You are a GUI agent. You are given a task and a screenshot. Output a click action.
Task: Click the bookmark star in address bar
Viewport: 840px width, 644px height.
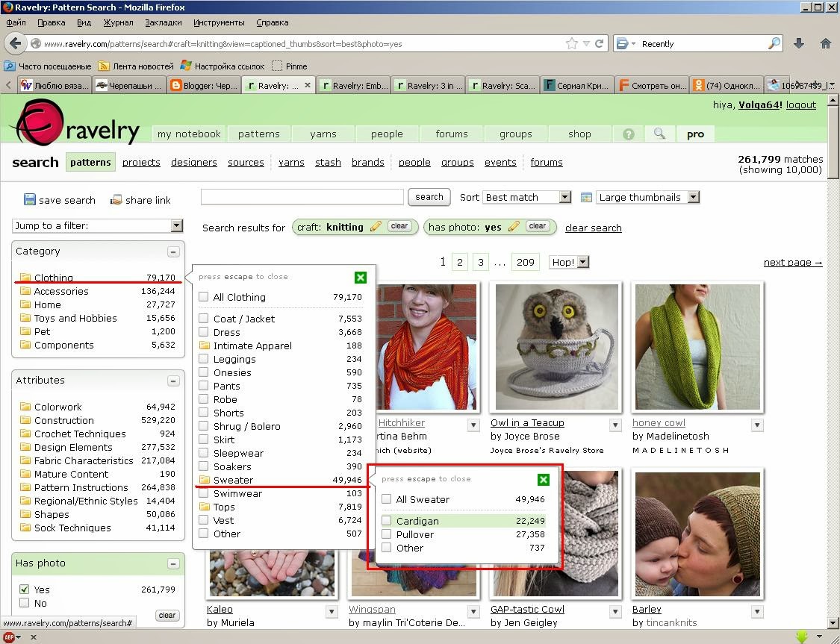tap(572, 44)
